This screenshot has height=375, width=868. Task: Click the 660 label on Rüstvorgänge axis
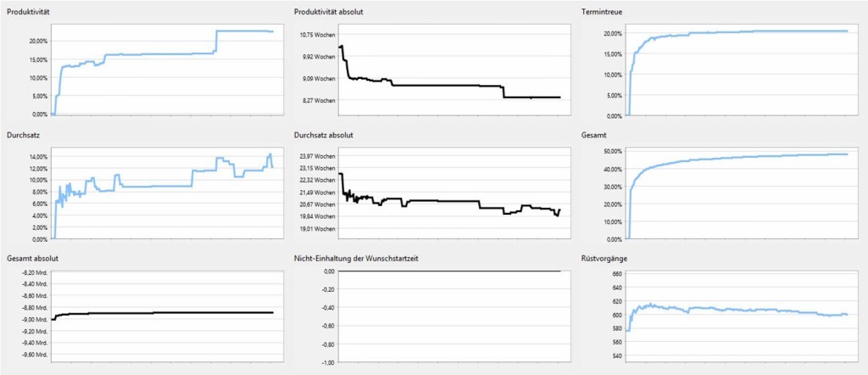[617, 274]
